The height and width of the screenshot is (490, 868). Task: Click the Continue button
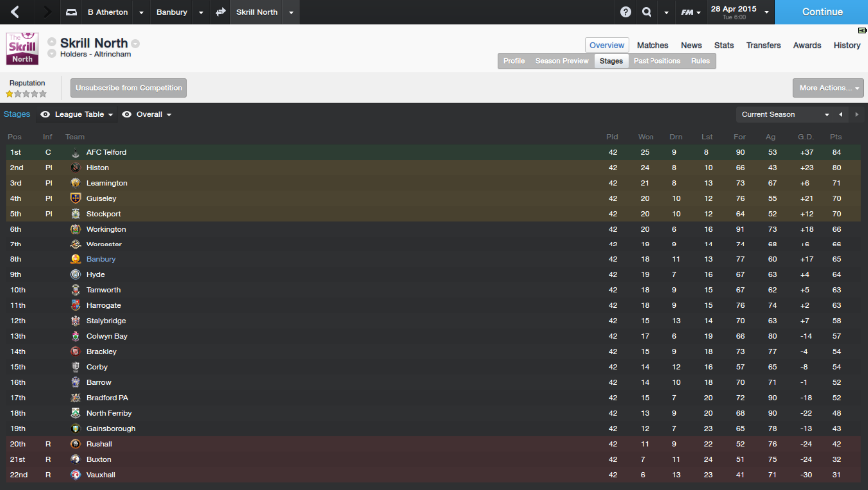pyautogui.click(x=821, y=12)
